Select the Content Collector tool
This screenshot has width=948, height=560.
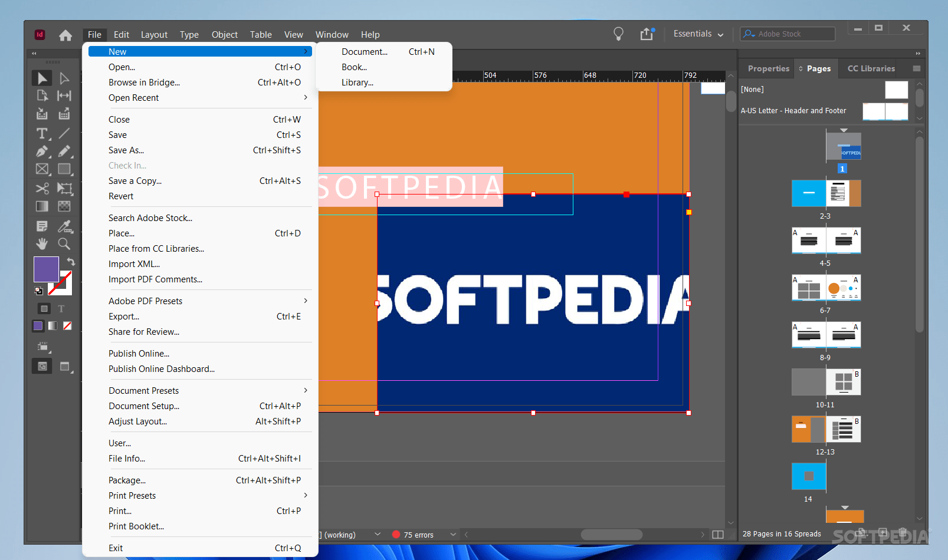pos(42,114)
